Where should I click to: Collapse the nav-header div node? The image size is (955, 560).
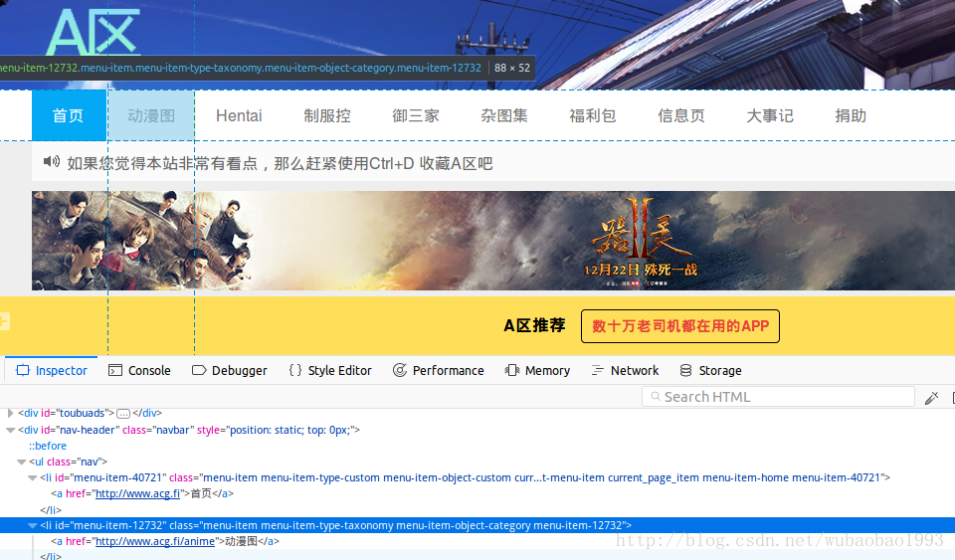coord(10,430)
